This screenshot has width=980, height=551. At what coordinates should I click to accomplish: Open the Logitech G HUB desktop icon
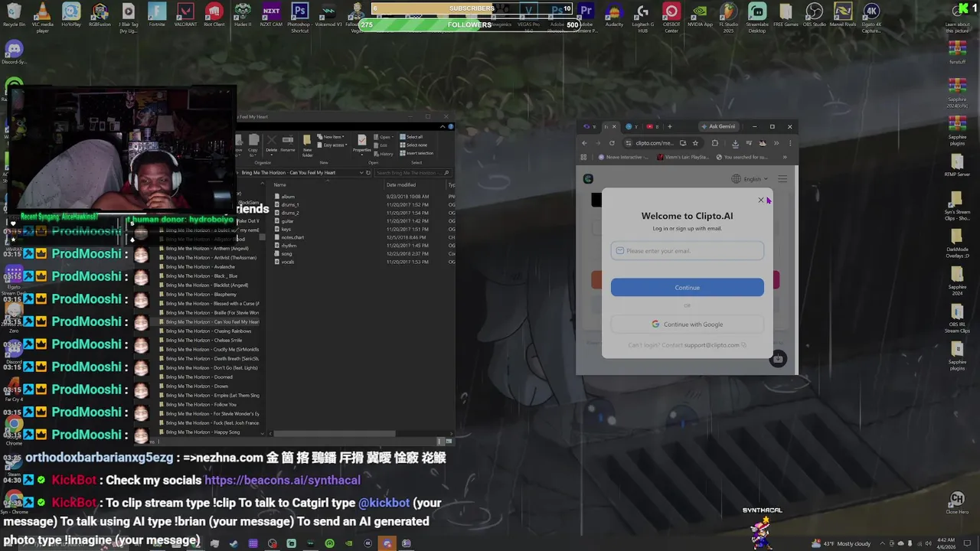click(642, 17)
